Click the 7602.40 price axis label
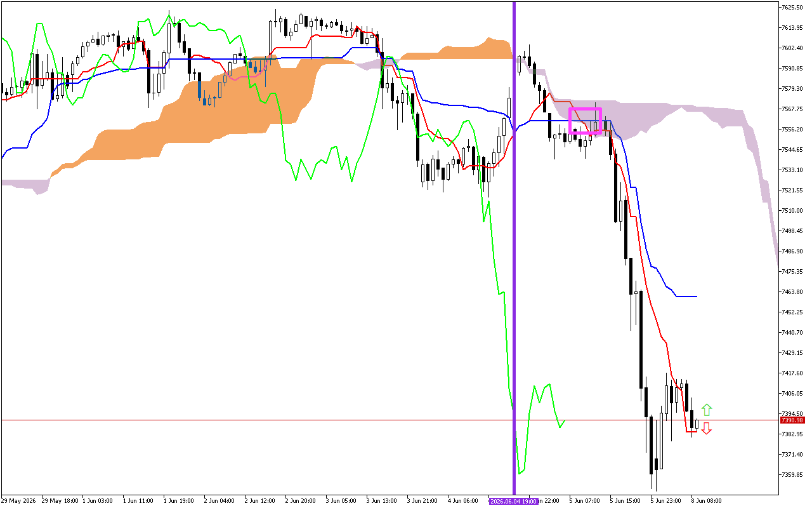The height and width of the screenshot is (508, 812). click(x=792, y=48)
